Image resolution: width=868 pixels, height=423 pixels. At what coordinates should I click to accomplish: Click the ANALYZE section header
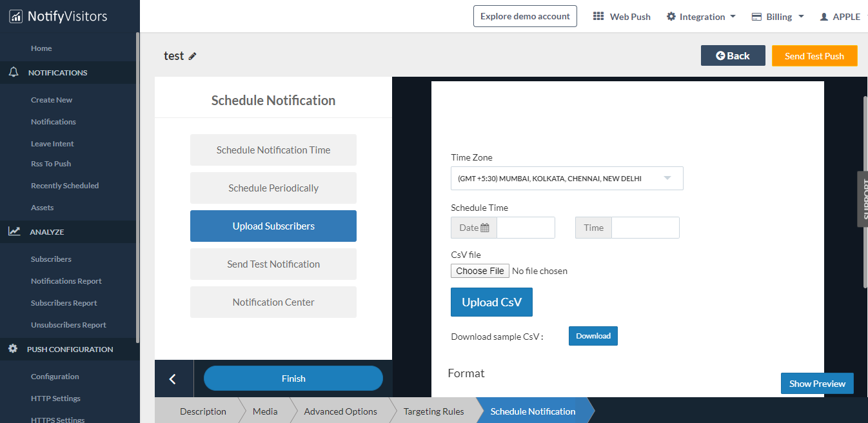pyautogui.click(x=68, y=231)
